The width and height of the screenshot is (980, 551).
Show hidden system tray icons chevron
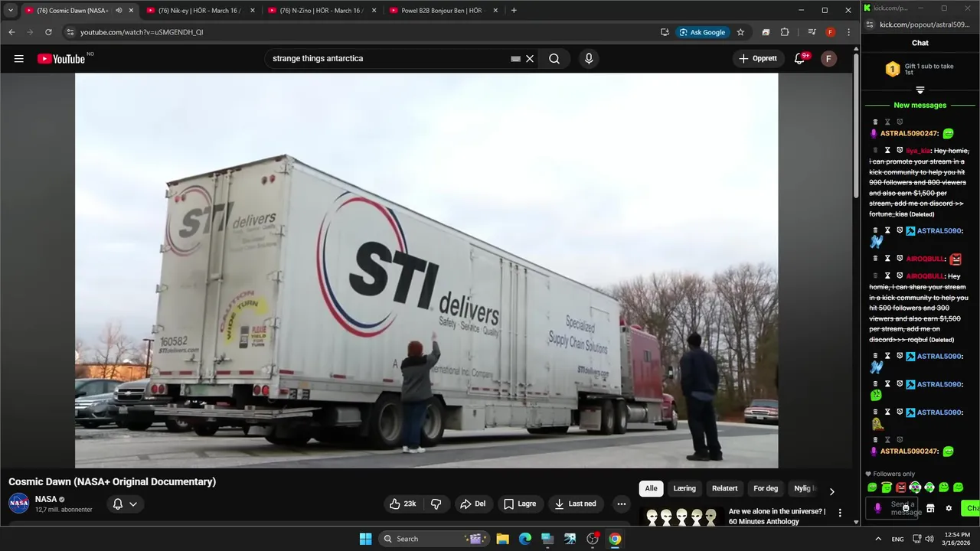point(877,539)
